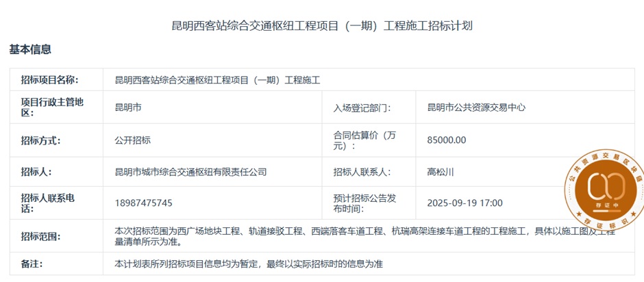
Task: Click the project name value in the first row
Action: (x=217, y=80)
